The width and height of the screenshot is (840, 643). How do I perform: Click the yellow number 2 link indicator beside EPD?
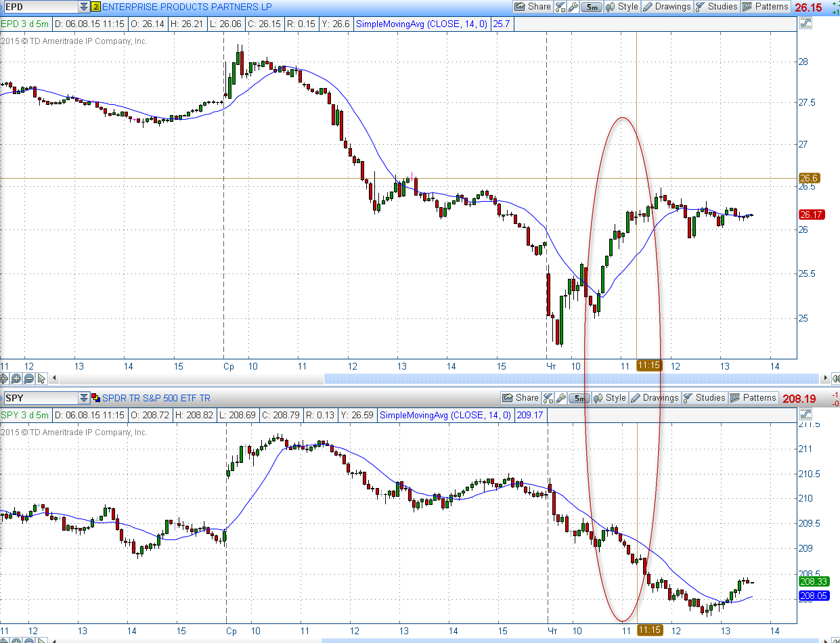click(95, 7)
